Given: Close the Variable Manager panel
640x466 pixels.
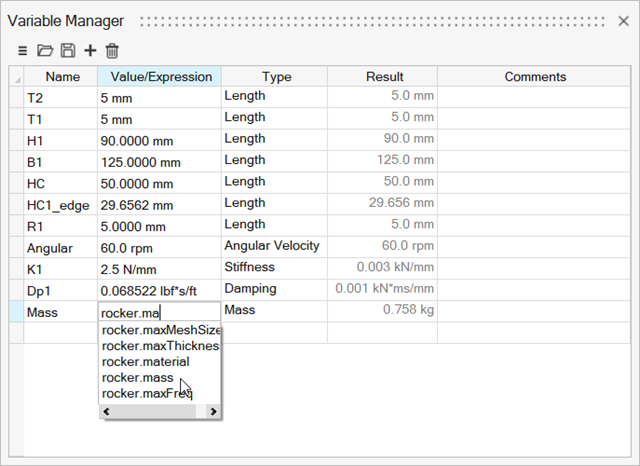Looking at the screenshot, I should [623, 21].
